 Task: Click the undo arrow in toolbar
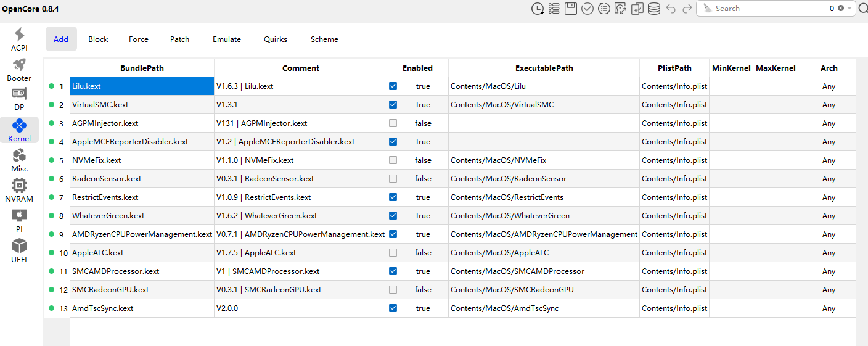[x=671, y=9]
